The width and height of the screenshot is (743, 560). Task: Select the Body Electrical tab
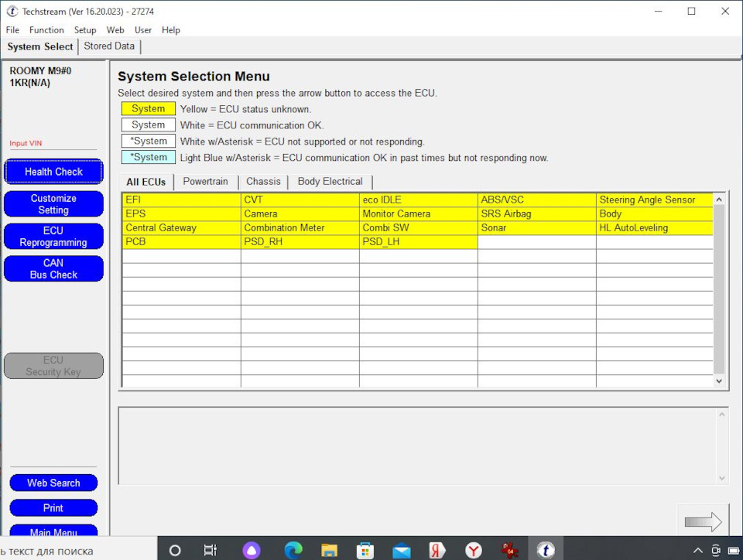coord(330,181)
